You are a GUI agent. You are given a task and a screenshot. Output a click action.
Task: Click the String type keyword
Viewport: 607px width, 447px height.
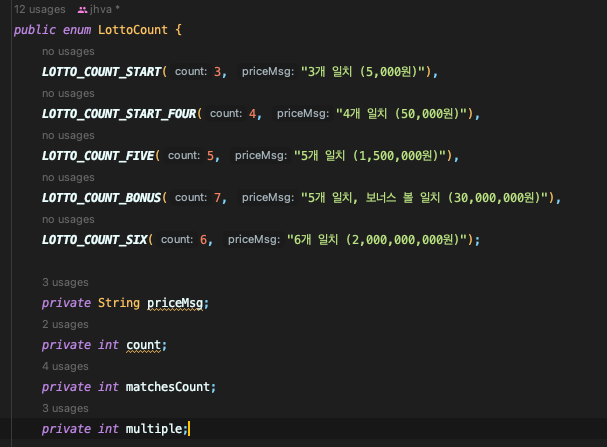tap(119, 303)
